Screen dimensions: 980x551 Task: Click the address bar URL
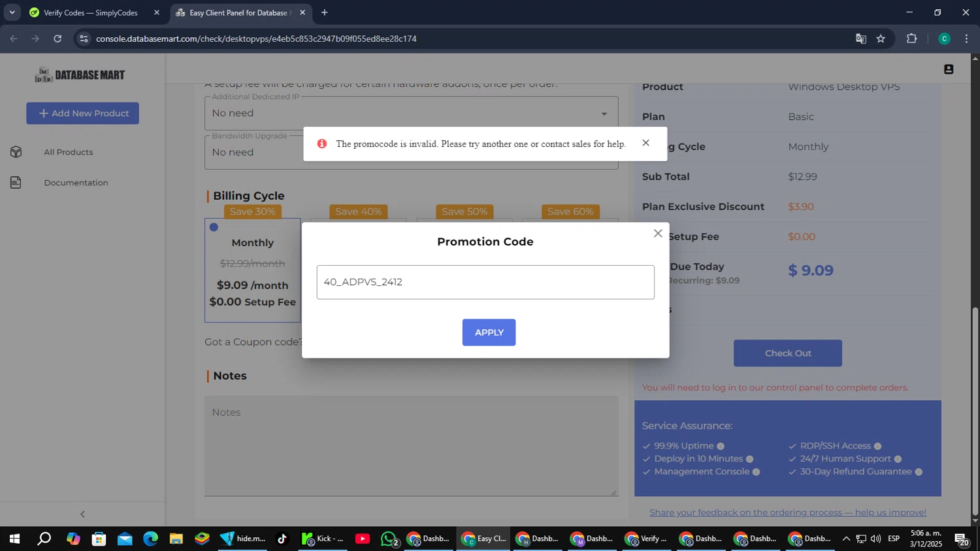[x=256, y=39]
